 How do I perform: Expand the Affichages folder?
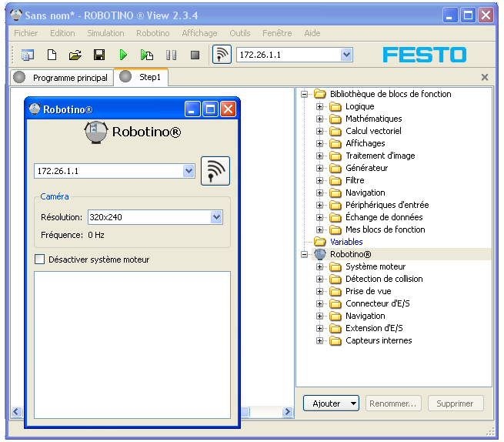pos(319,143)
